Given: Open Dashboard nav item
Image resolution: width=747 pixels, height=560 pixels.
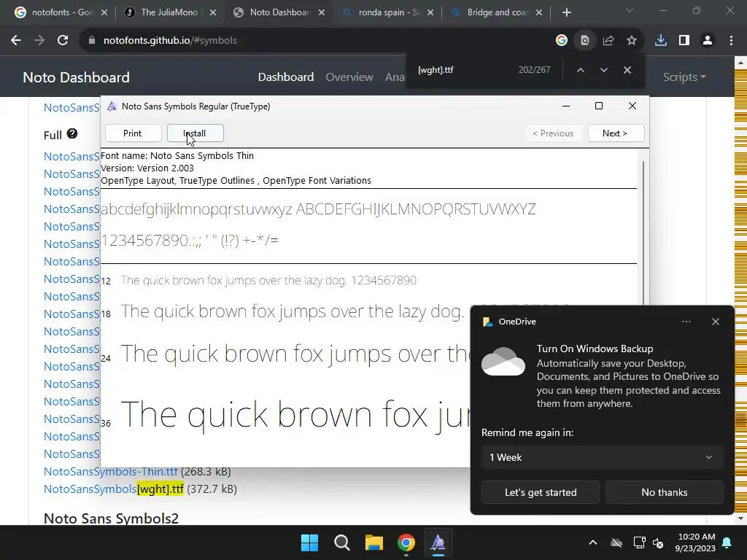Looking at the screenshot, I should (286, 77).
